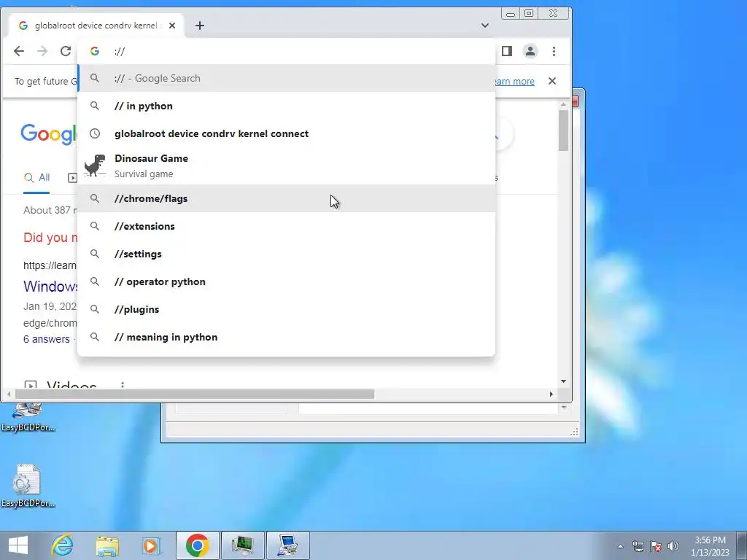
Task: Open Windows Media Player on taskbar
Action: click(x=152, y=545)
